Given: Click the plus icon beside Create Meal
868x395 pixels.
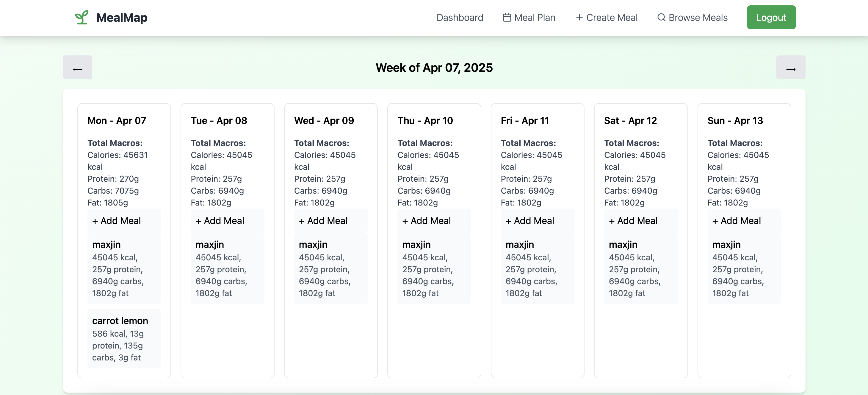Looking at the screenshot, I should 579,17.
